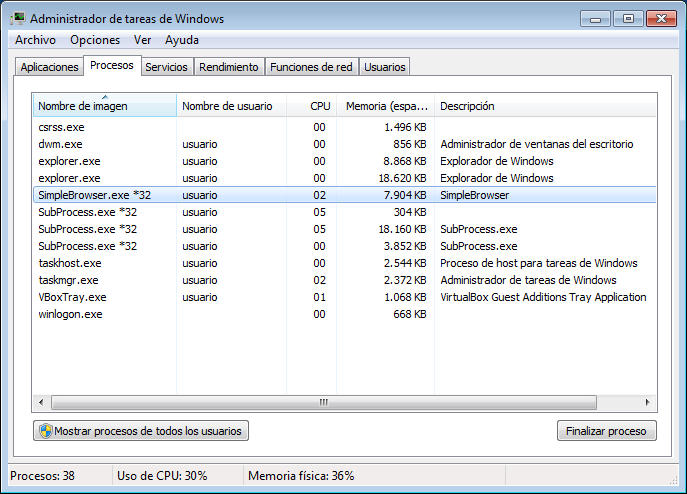Open the Usuarios tab
This screenshot has width=687, height=494.
click(x=385, y=67)
